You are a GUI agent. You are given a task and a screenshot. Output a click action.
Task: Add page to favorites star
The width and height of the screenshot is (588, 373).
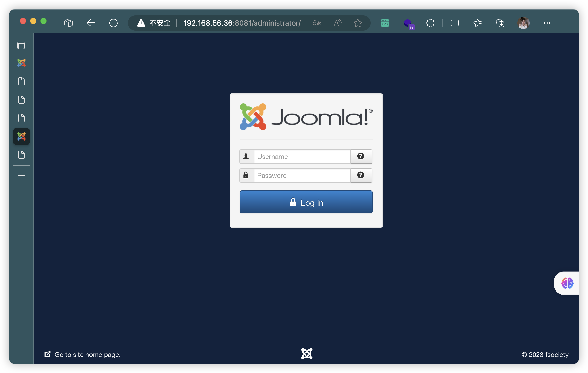(358, 23)
